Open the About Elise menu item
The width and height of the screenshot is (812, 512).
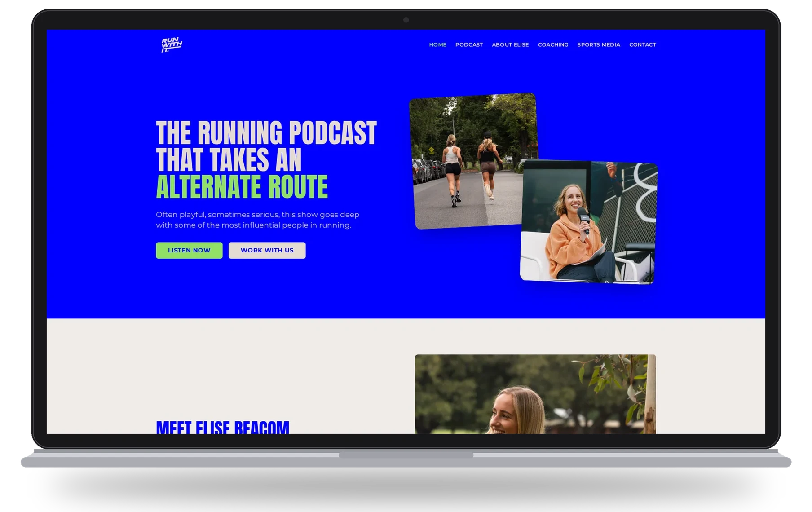510,44
